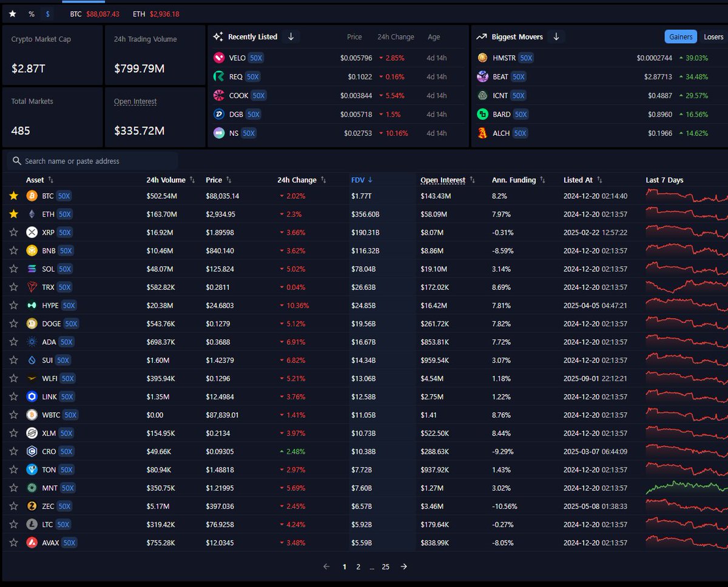
Task: Sort table by Ann. Funding column
Action: click(519, 180)
